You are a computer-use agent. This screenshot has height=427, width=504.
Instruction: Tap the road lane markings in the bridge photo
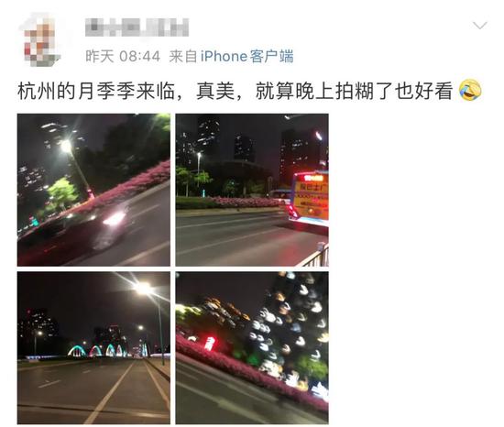pos(106,392)
